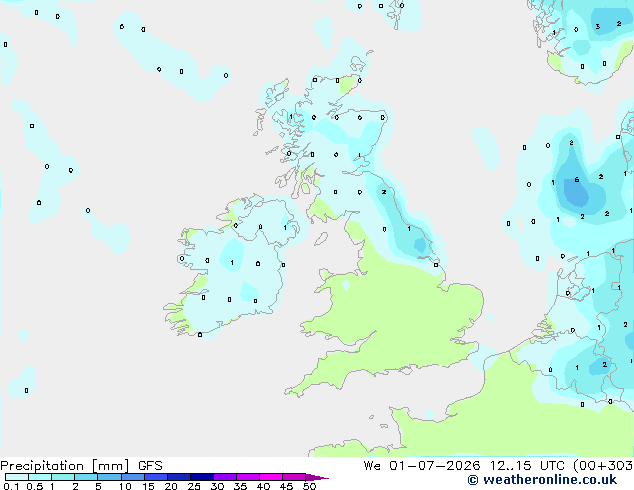
Task: Click the 0.1–0.5 mm legend color swatch
Action: [17, 477]
